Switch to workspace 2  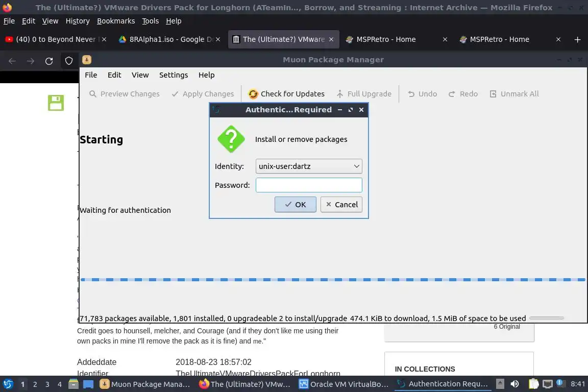pyautogui.click(x=35, y=384)
